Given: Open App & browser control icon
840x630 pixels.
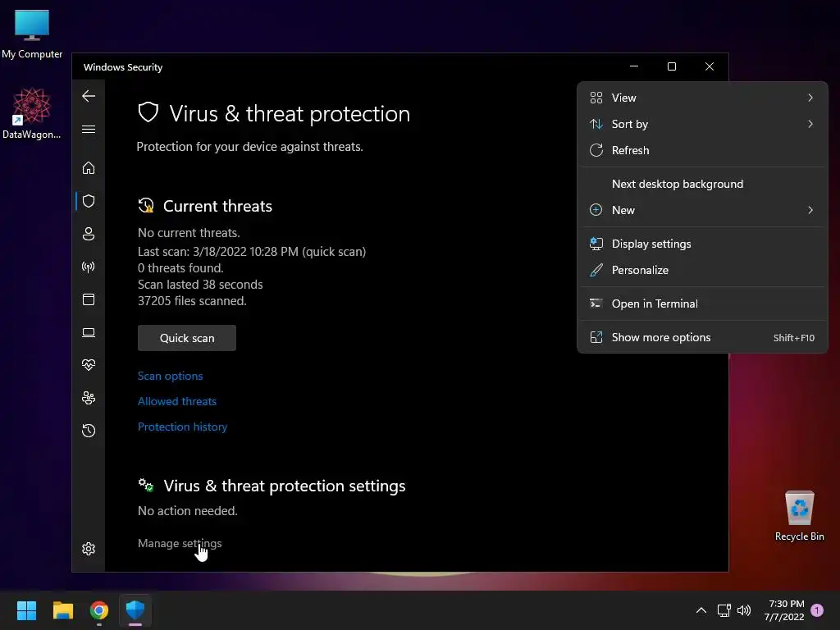Looking at the screenshot, I should (89, 299).
